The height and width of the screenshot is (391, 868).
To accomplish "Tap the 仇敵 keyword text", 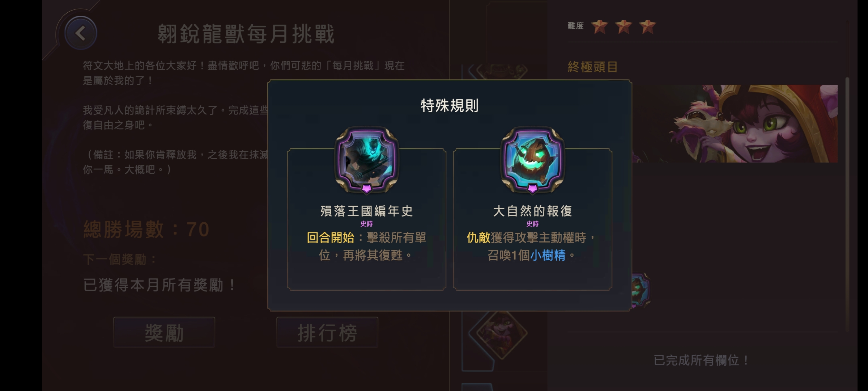I will click(478, 237).
